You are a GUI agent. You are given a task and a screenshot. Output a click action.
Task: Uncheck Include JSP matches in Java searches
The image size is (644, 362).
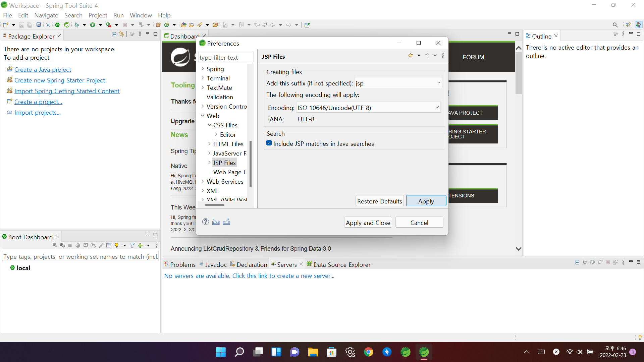click(269, 143)
